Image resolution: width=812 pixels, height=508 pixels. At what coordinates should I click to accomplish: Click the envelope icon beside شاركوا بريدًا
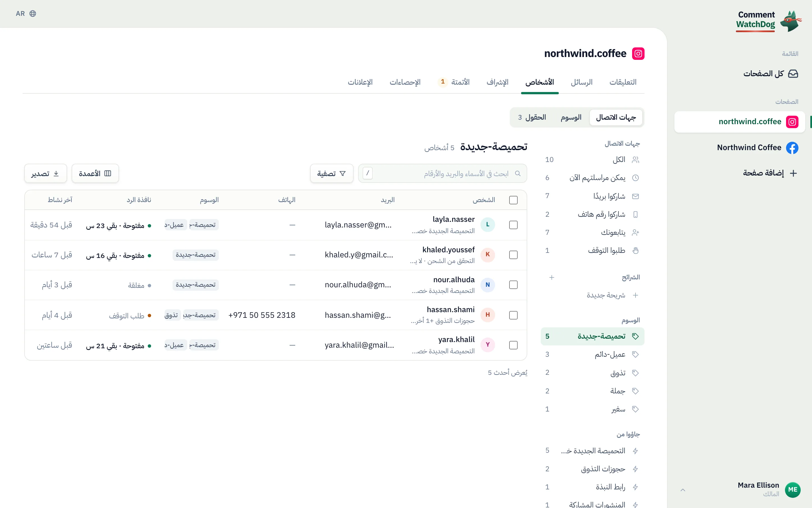(636, 196)
